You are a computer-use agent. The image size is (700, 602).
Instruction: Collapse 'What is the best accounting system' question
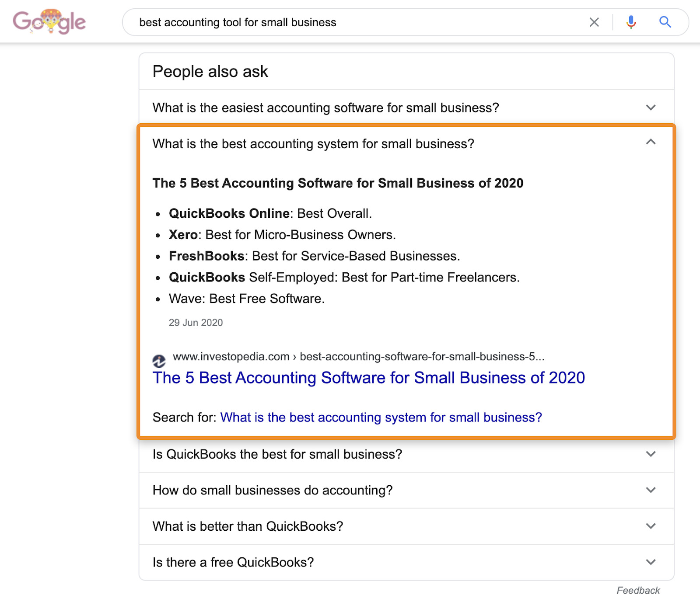(x=313, y=144)
